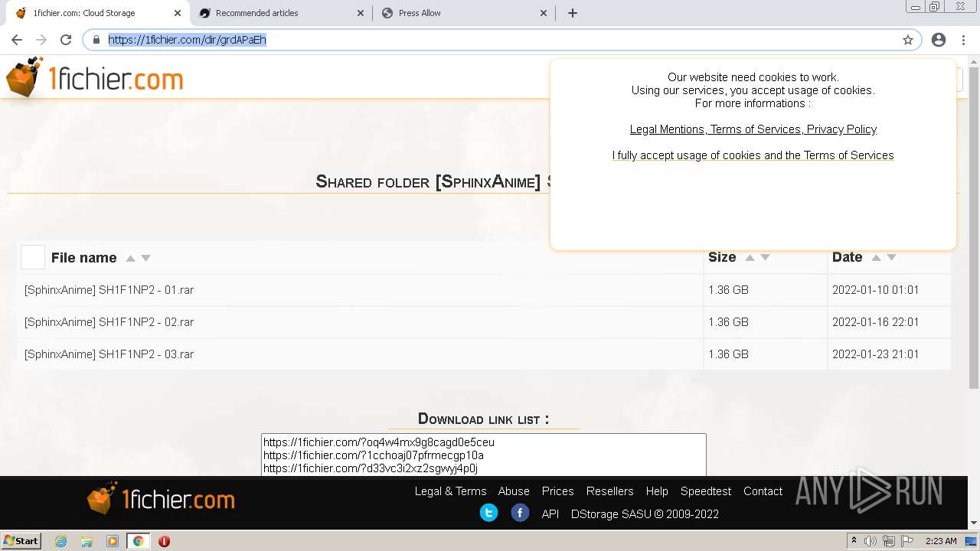Open the Prices footer link
Viewport: 980px width, 551px height.
point(557,491)
